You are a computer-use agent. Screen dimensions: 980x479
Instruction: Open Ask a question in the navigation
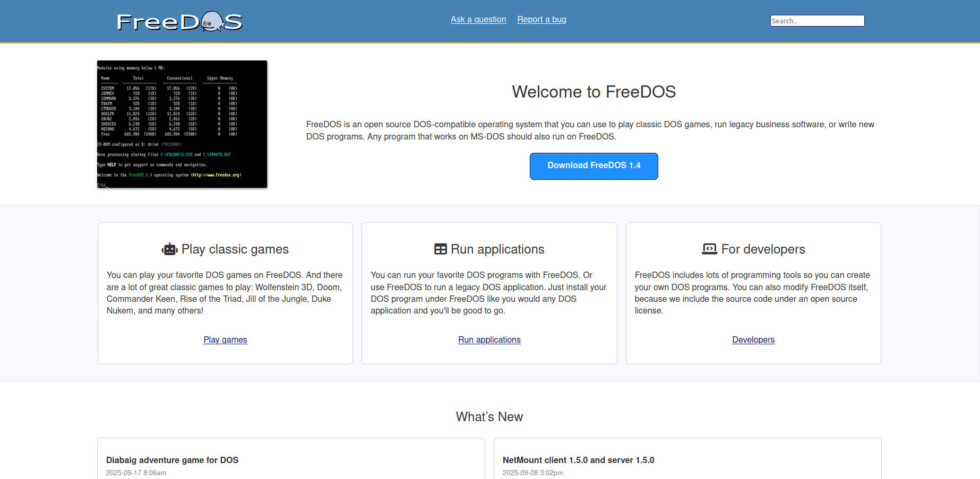click(478, 19)
